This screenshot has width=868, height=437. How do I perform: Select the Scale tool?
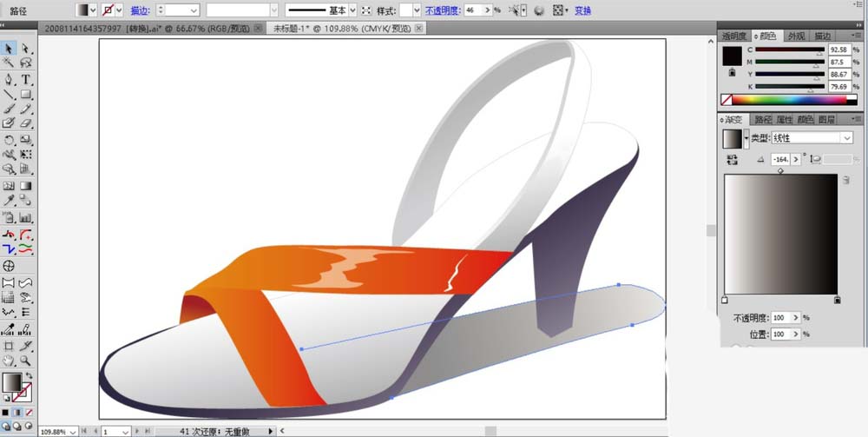pos(25,140)
